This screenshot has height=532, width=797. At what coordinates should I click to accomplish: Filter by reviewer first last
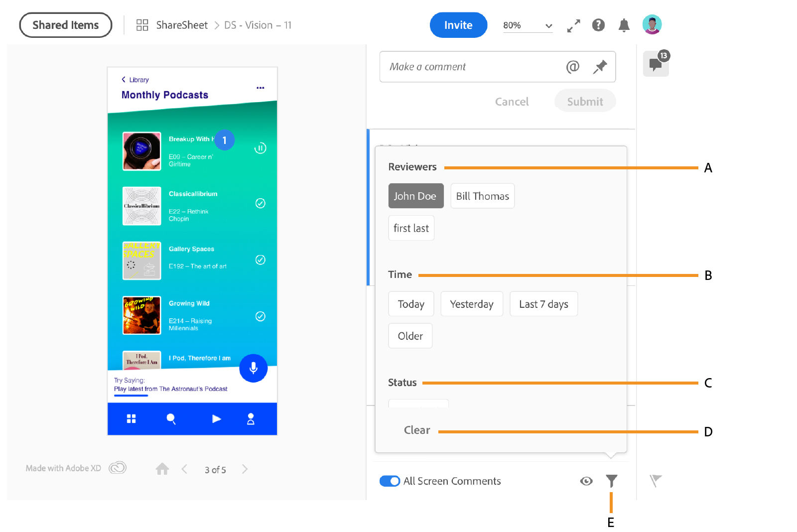[x=411, y=228]
